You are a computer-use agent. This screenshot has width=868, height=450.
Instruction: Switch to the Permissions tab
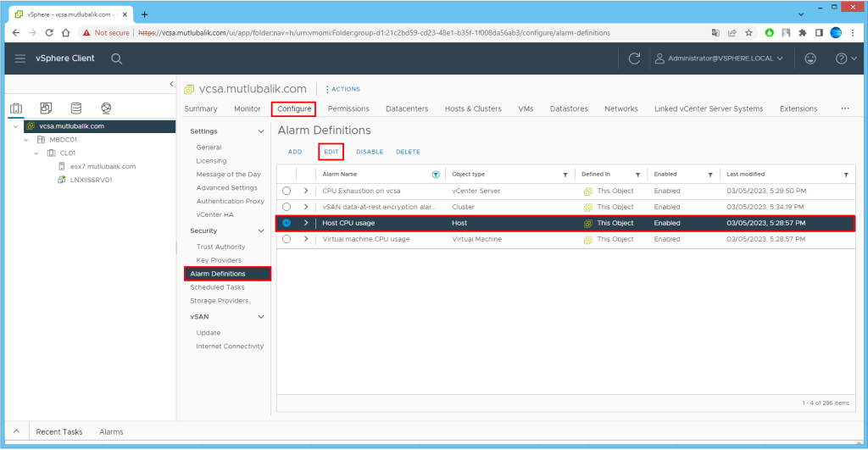(348, 109)
